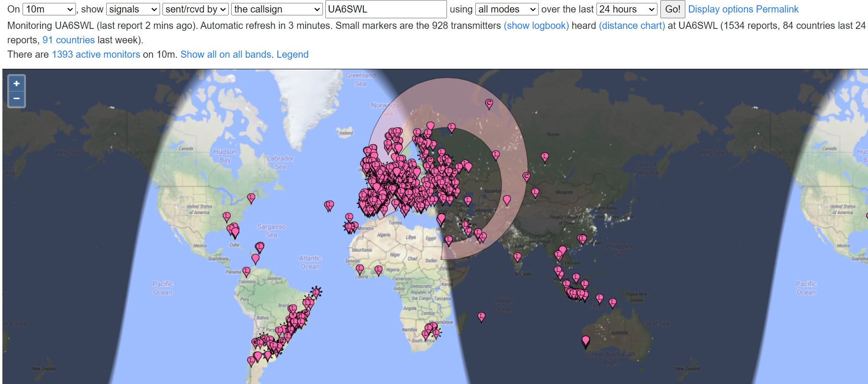Image resolution: width=868 pixels, height=384 pixels.
Task: Open the '24 hours' time range dropdown
Action: [627, 9]
